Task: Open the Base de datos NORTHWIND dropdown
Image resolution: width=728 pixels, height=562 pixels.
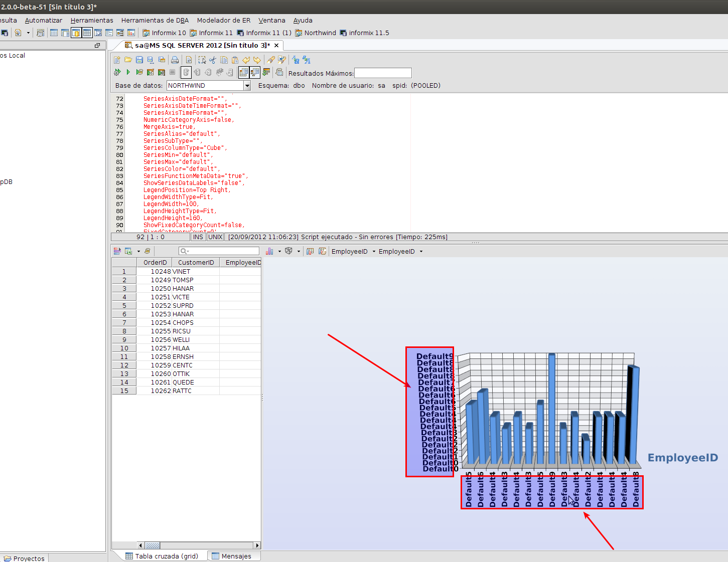Action: pos(247,86)
